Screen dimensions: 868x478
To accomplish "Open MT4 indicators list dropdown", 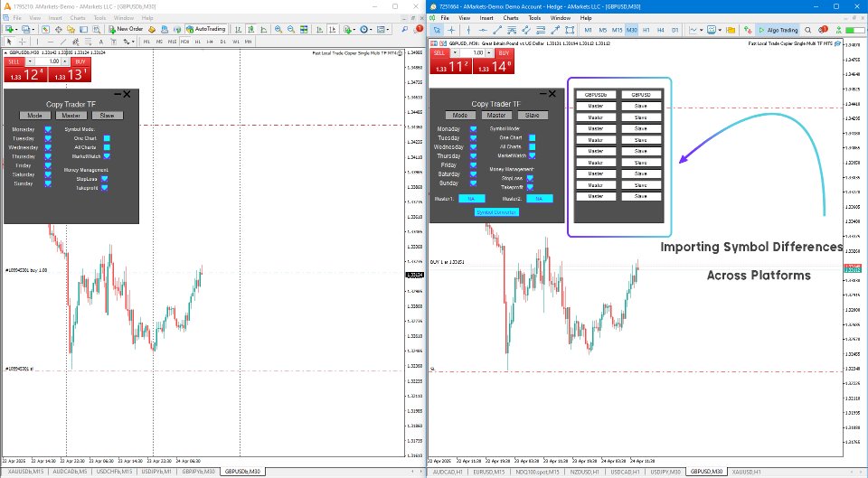I will pos(349,29).
